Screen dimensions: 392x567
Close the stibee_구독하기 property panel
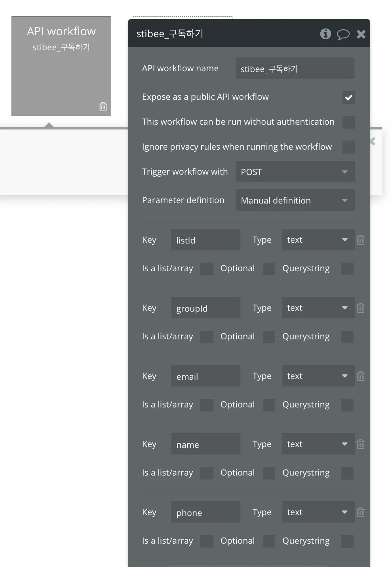(x=361, y=34)
